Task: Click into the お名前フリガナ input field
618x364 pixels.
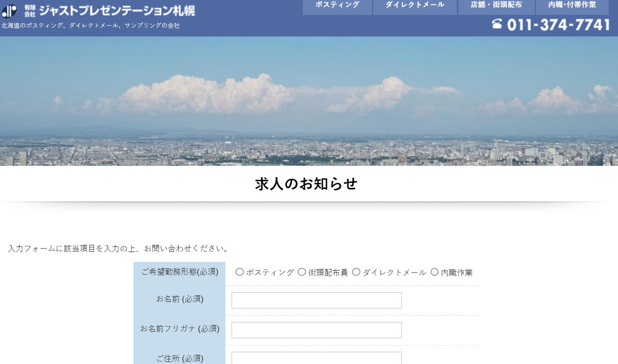Action: pos(316,330)
